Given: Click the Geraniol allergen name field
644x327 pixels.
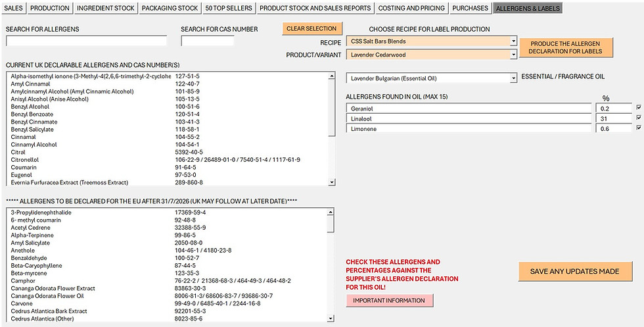Looking at the screenshot, I should pos(469,109).
